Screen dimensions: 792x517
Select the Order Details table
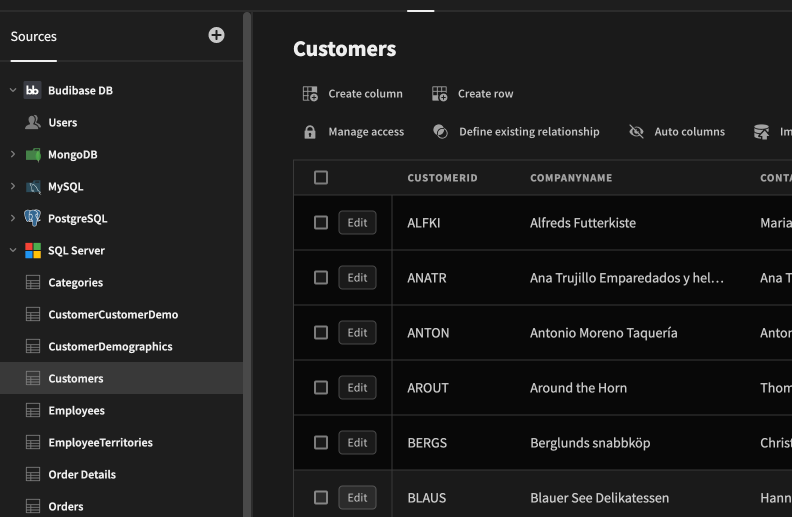pos(82,475)
